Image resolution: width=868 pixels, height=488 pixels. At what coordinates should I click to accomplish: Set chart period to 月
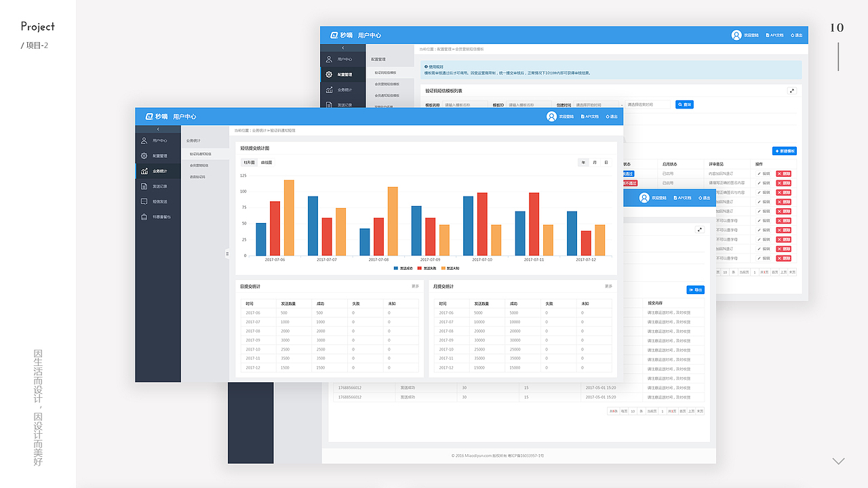595,163
